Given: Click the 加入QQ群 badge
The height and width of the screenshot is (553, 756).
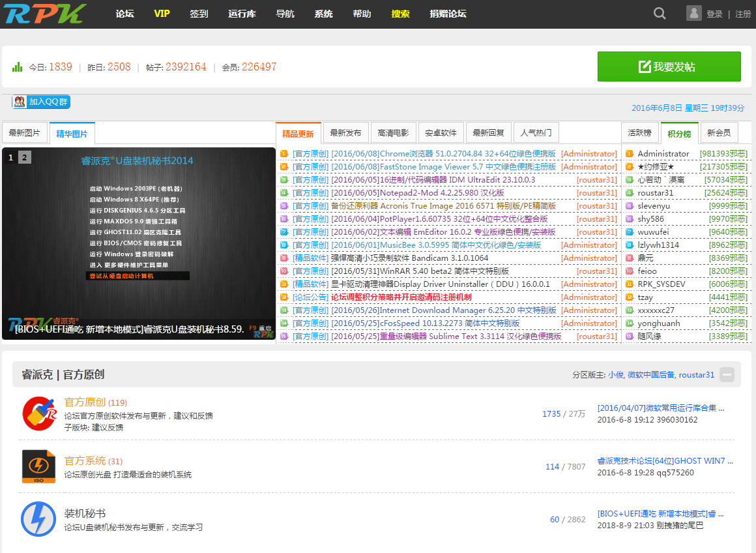Looking at the screenshot, I should click(x=41, y=102).
